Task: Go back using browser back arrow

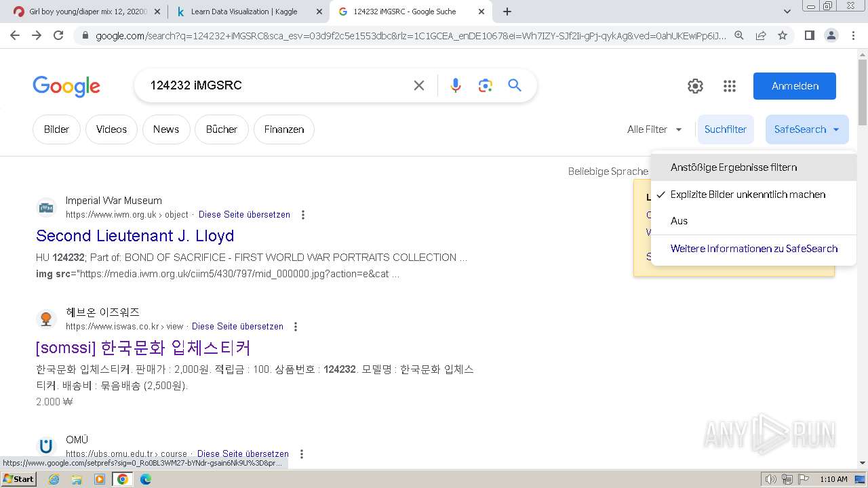Action: pyautogui.click(x=15, y=35)
